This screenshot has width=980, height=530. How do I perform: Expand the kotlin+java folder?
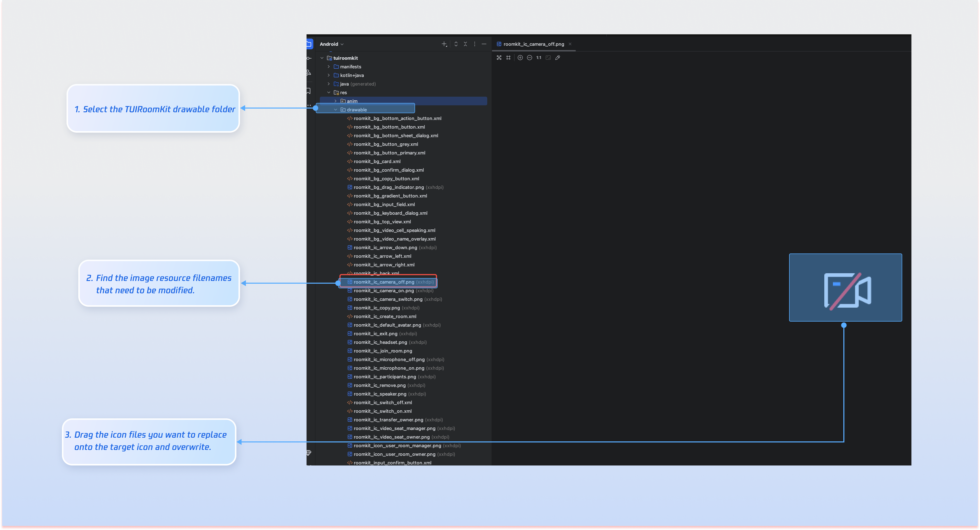tap(329, 75)
